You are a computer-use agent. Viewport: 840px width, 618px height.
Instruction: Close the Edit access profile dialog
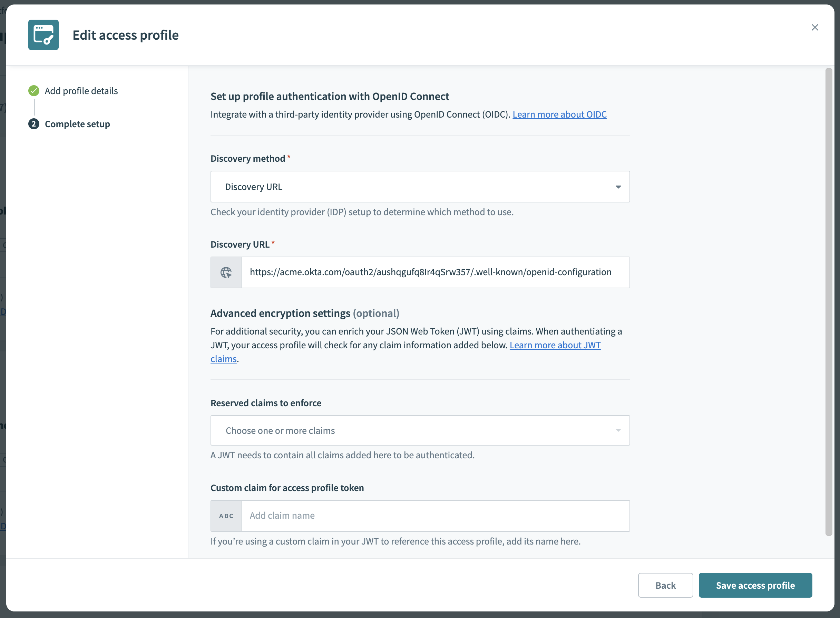click(815, 27)
